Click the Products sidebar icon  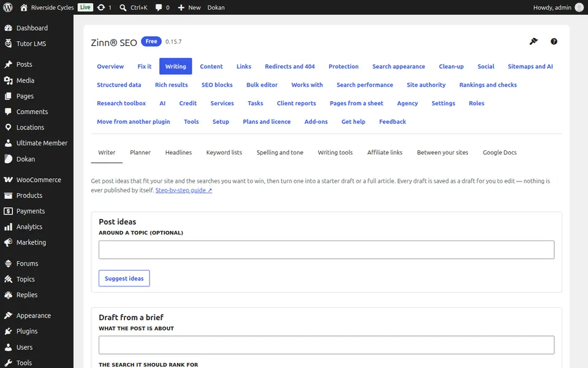[8, 195]
